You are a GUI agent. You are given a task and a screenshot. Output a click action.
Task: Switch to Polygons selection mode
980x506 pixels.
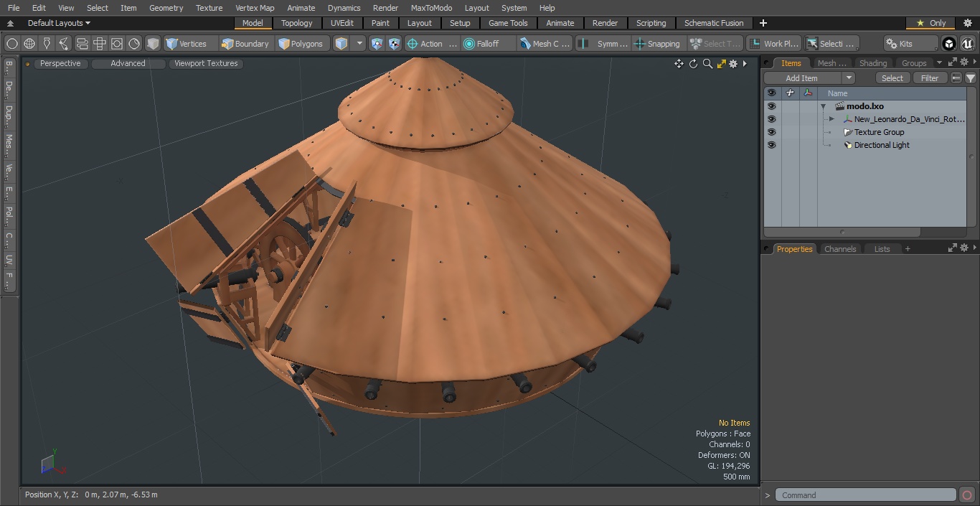tap(301, 44)
